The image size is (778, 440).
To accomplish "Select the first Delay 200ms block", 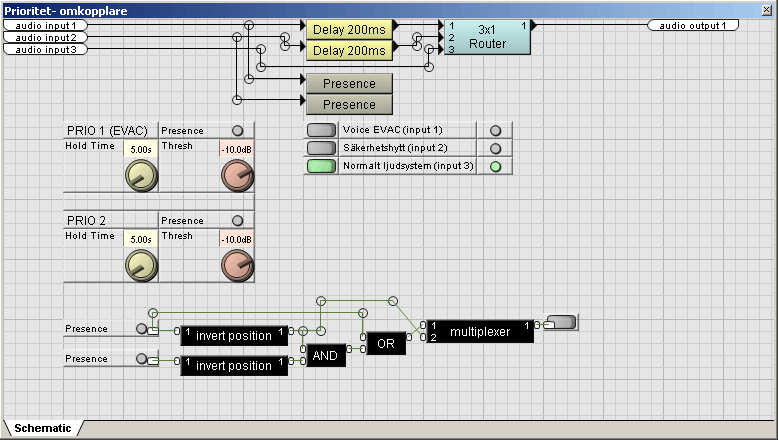I will pos(349,29).
